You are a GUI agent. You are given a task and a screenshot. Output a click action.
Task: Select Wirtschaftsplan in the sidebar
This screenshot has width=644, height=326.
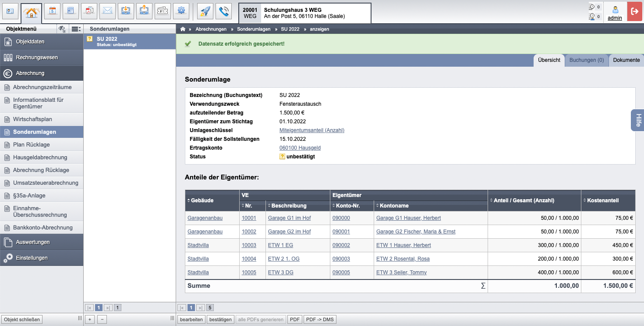[x=42, y=119]
